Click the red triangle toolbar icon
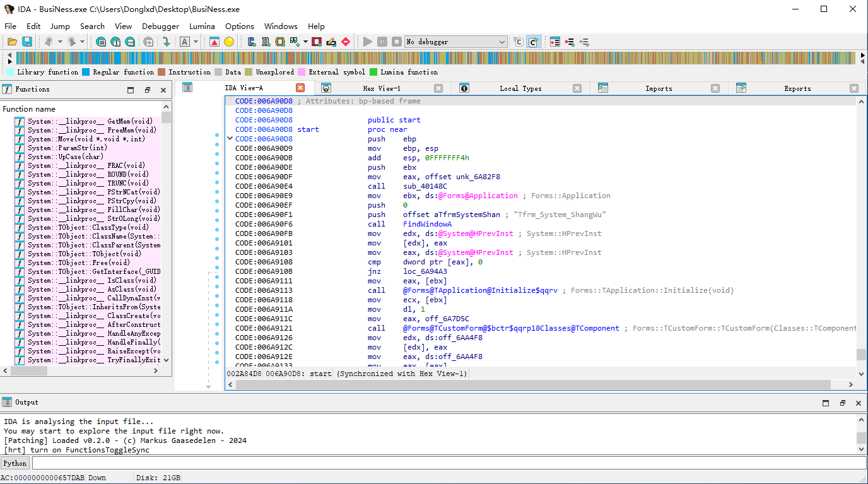Viewport: 868px width, 484px height. [214, 42]
